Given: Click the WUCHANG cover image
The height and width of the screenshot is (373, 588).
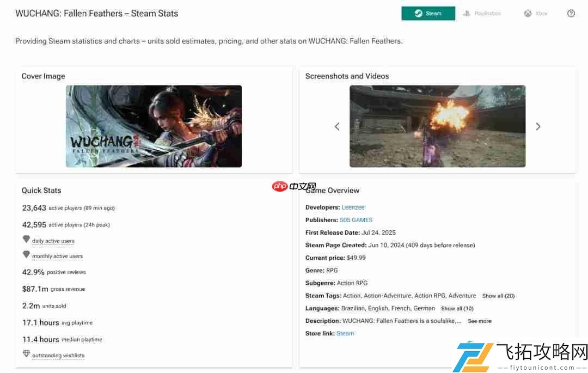Looking at the screenshot, I should (154, 126).
